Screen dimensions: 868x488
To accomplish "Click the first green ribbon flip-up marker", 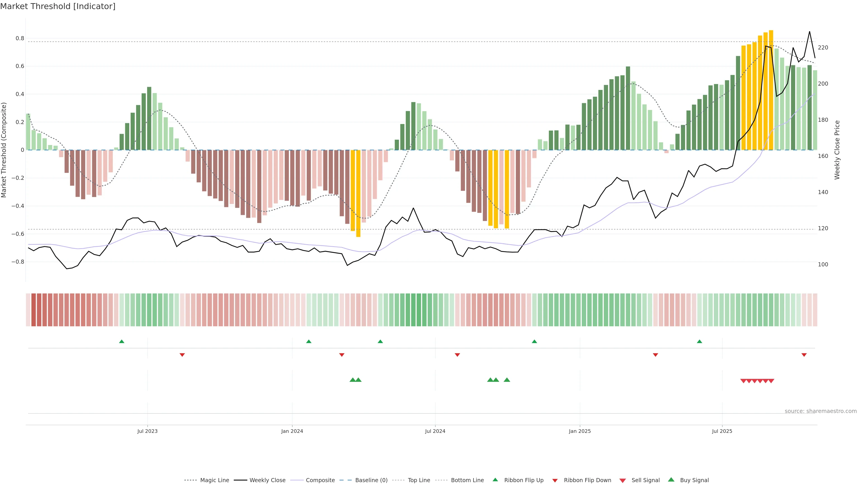I will click(122, 342).
